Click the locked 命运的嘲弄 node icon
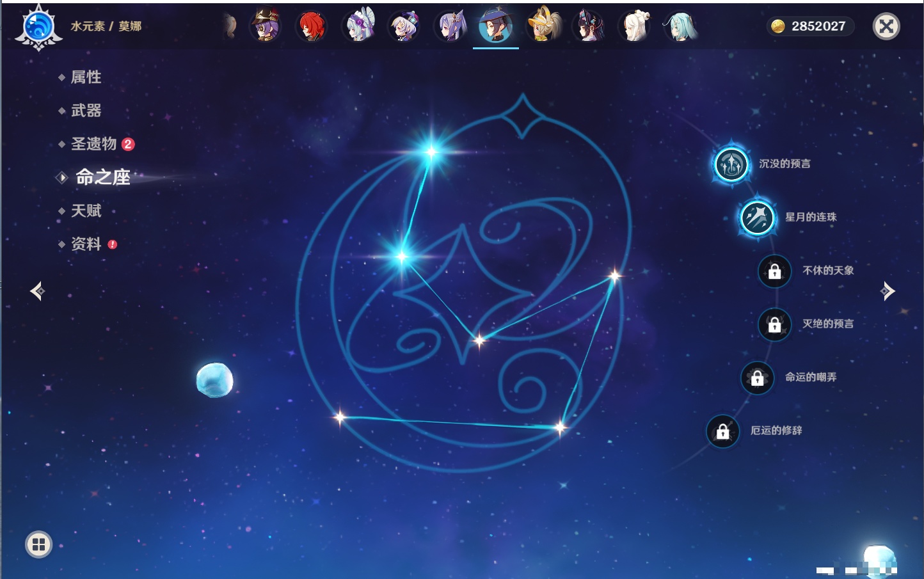The image size is (924, 579). pos(758,378)
